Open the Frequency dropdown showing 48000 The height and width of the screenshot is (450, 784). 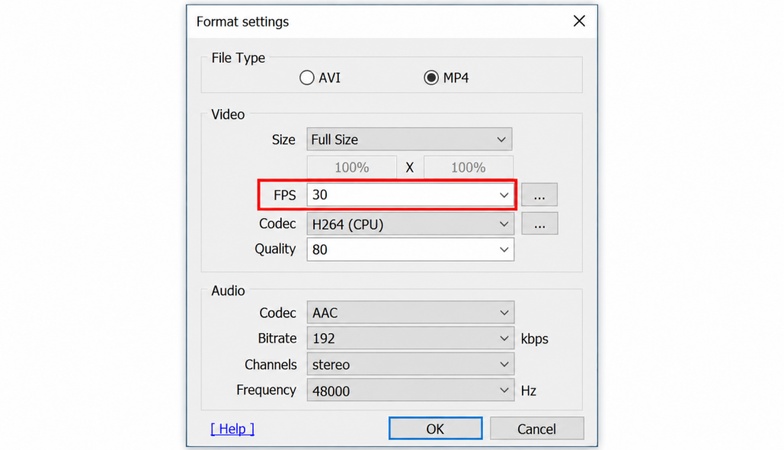point(410,390)
